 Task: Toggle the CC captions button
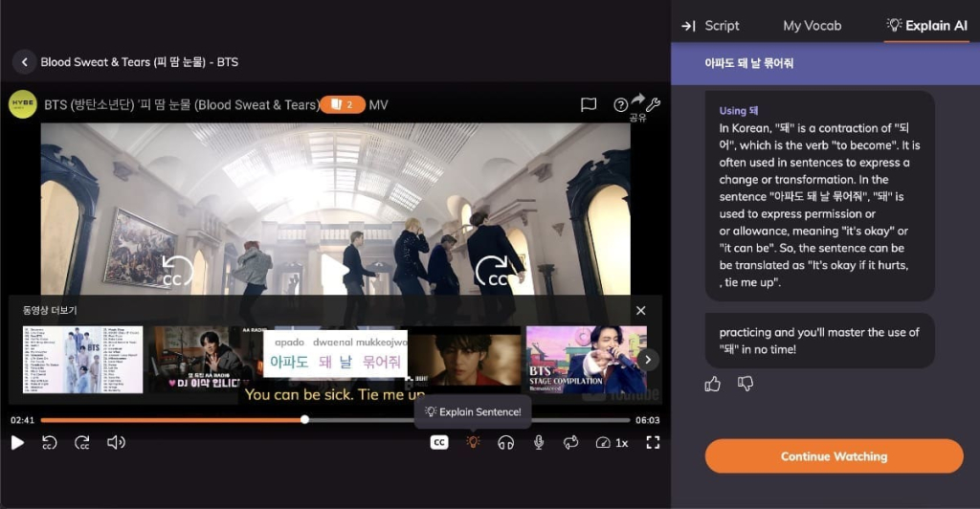439,442
